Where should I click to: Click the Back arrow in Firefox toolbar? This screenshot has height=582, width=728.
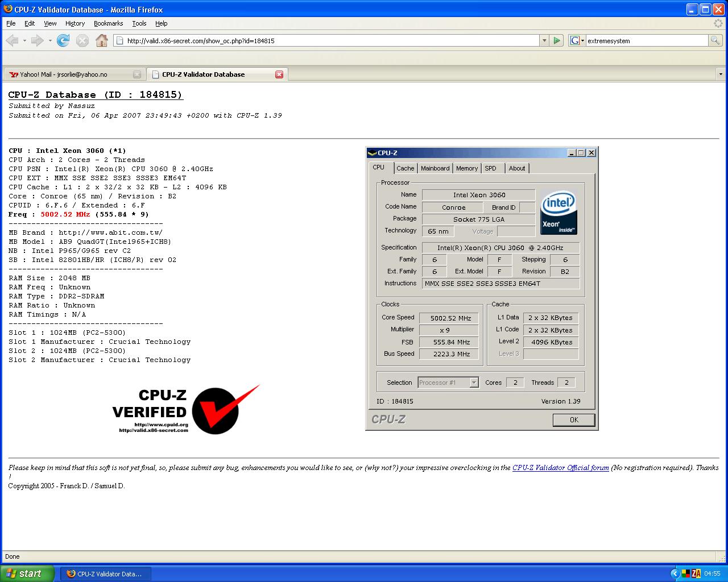12,40
